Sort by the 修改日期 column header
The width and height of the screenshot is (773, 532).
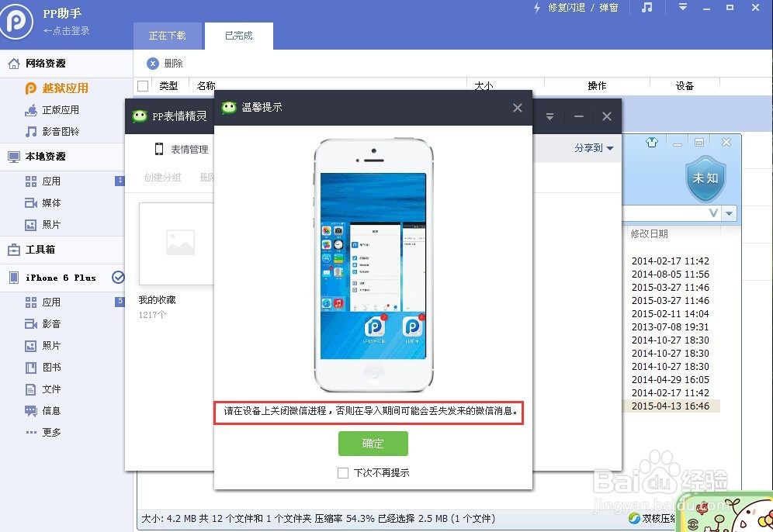(650, 234)
